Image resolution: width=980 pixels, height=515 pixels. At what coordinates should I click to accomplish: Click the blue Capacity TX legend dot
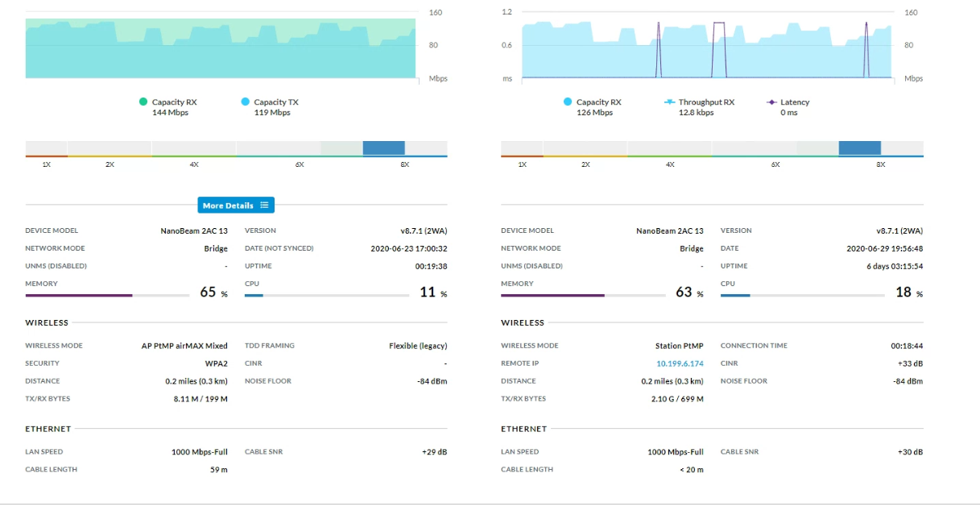246,102
